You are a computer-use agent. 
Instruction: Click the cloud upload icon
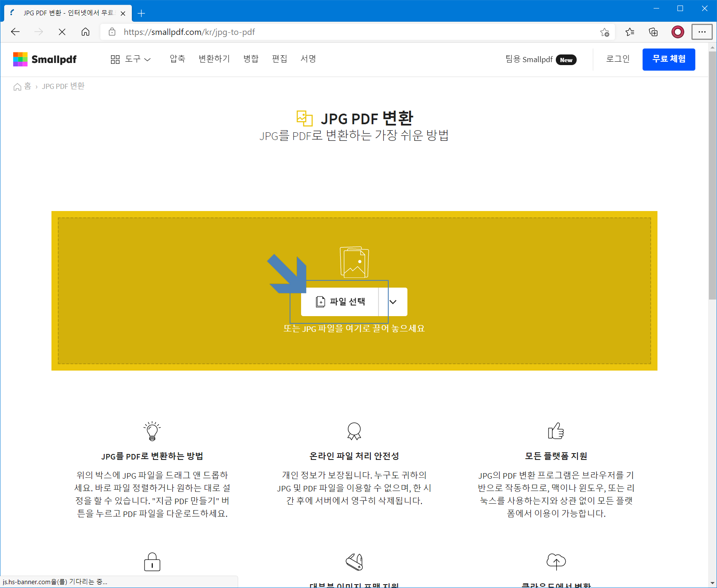coord(556,561)
